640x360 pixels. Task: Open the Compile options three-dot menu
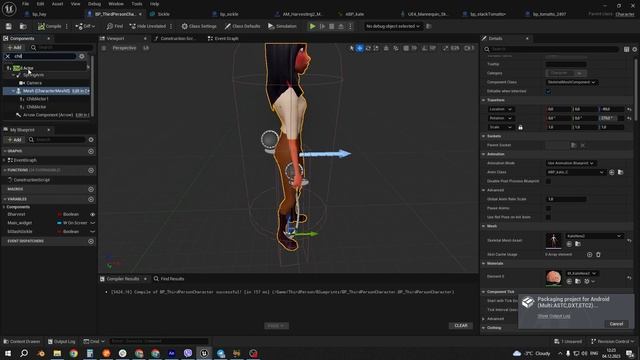click(67, 26)
